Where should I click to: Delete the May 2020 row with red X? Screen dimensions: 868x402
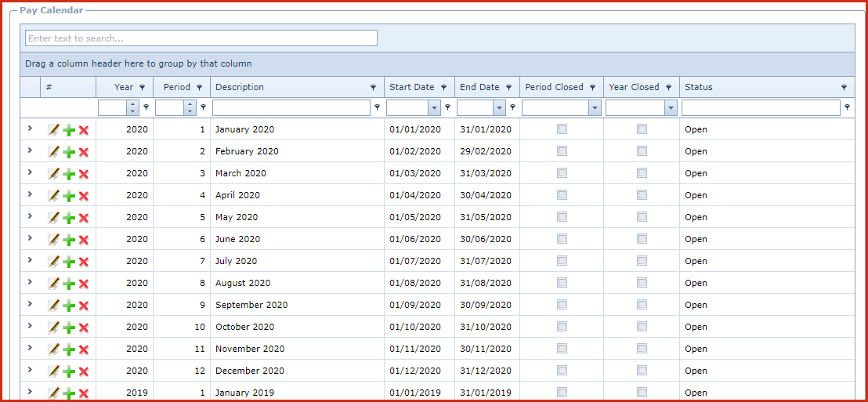point(83,218)
